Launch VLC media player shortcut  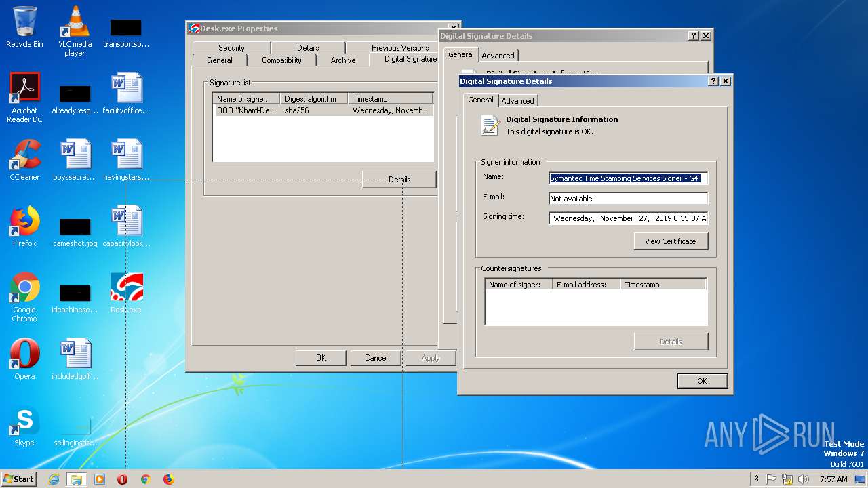pos(75,31)
